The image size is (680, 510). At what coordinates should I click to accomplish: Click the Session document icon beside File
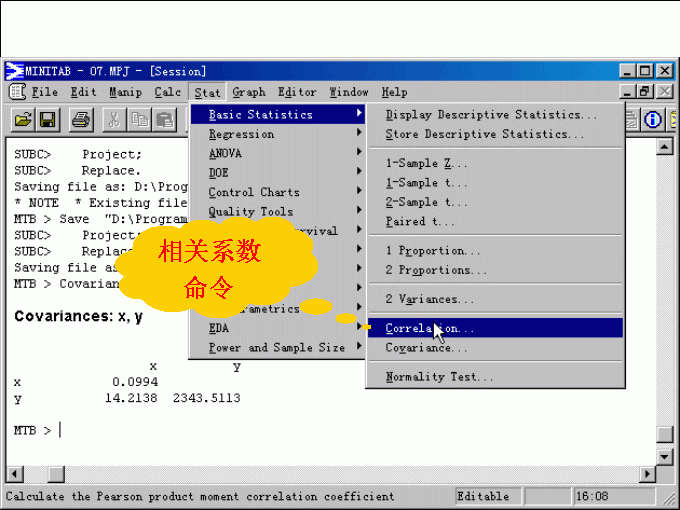(x=17, y=92)
